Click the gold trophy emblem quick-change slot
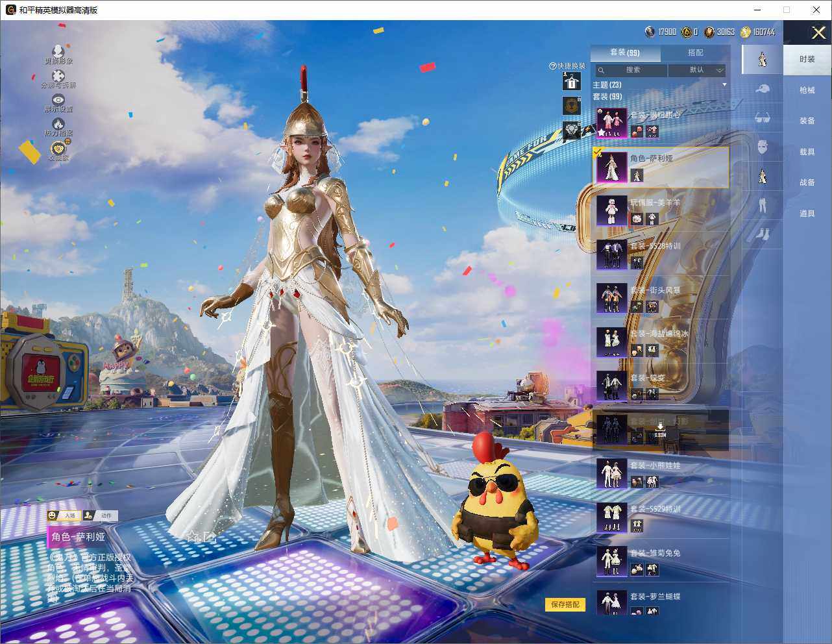Viewport: 832px width, 644px height. pos(571,106)
